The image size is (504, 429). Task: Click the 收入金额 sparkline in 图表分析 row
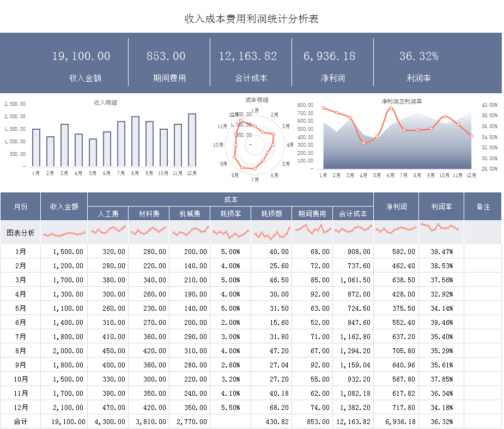(x=64, y=233)
